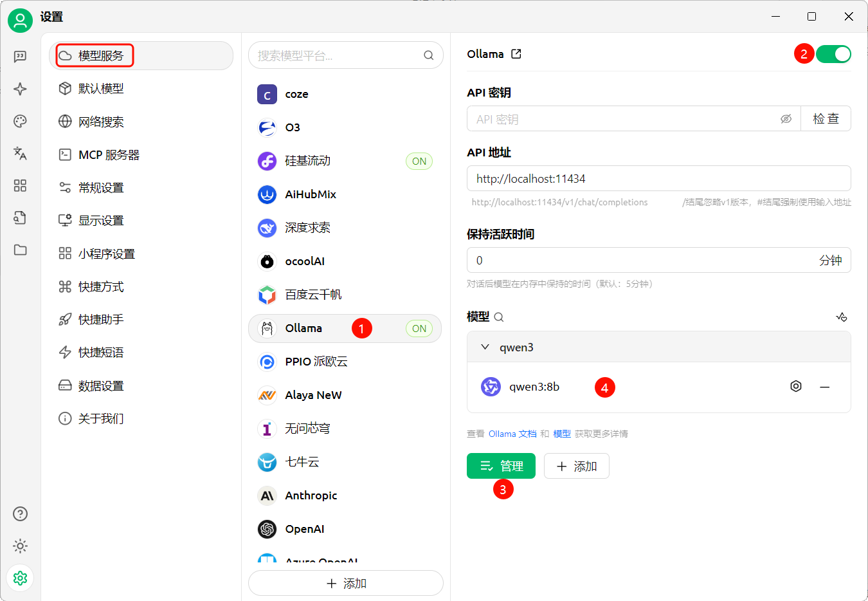Click the settings gear icon in sidebar
This screenshot has height=601, width=868.
point(20,578)
